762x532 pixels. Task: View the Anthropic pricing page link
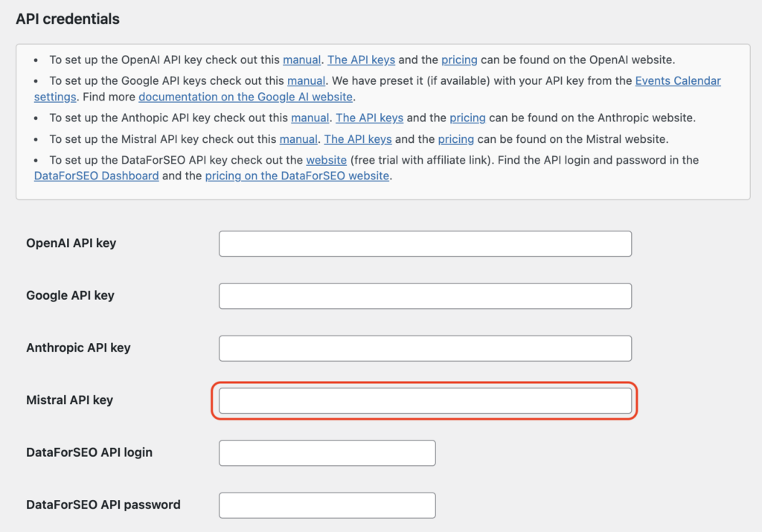[467, 118]
